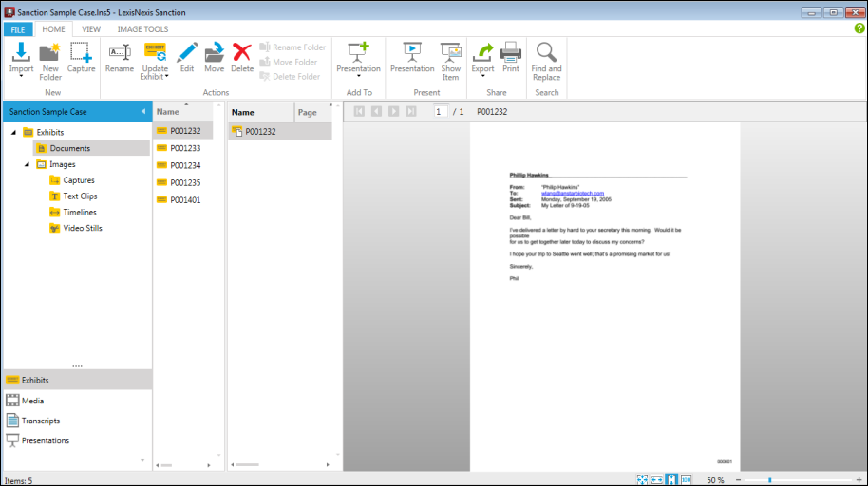The height and width of the screenshot is (486, 868).
Task: Expand navigation pane overflow arrow at bottom
Action: coord(142,460)
